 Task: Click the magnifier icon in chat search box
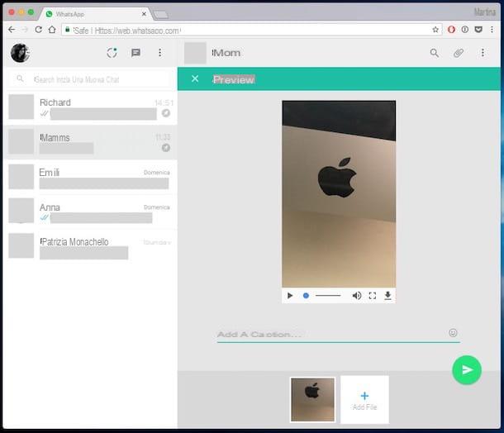(x=20, y=79)
